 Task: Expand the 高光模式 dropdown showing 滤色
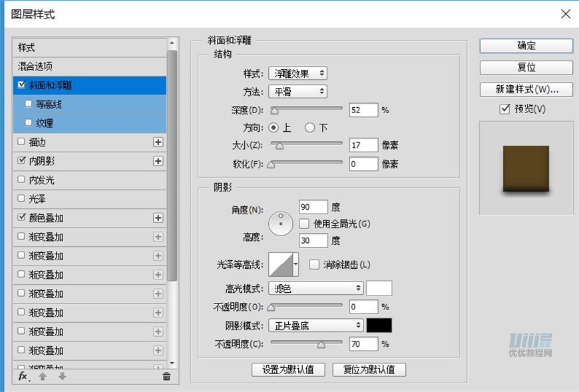pyautogui.click(x=315, y=288)
